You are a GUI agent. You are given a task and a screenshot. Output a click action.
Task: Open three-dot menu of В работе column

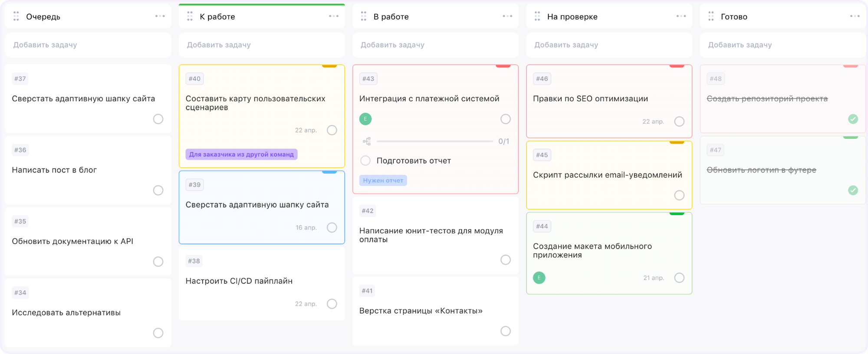(507, 16)
